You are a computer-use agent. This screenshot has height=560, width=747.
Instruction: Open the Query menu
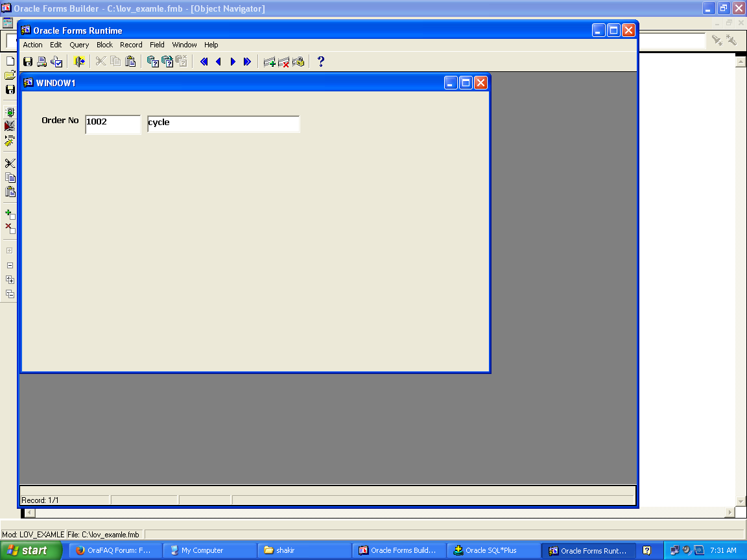(x=79, y=45)
